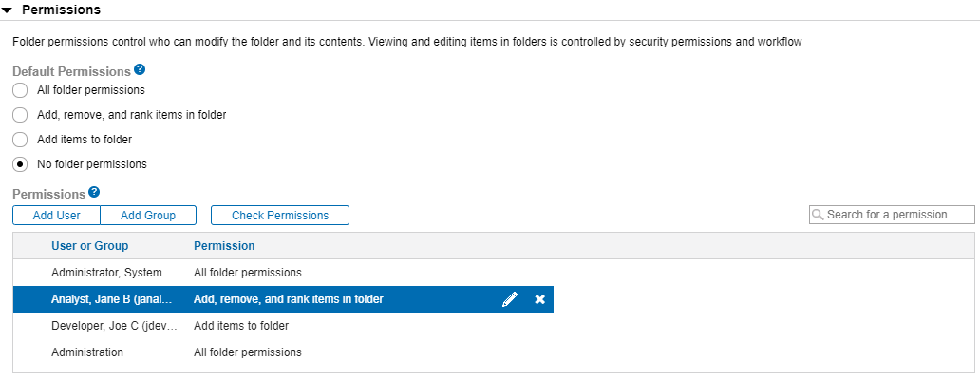The width and height of the screenshot is (980, 380).
Task: Remove Jane Analyst's permission with the X icon
Action: 539,299
